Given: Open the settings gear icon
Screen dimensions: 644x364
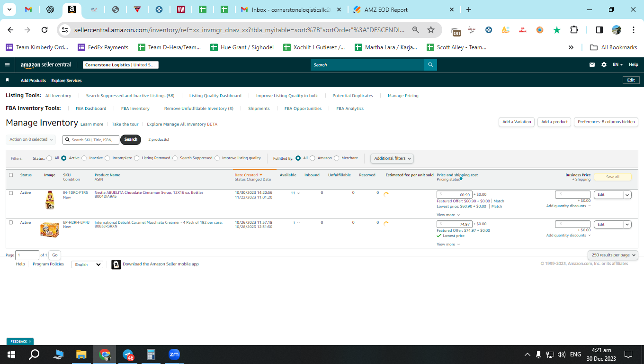Looking at the screenshot, I should [604, 65].
